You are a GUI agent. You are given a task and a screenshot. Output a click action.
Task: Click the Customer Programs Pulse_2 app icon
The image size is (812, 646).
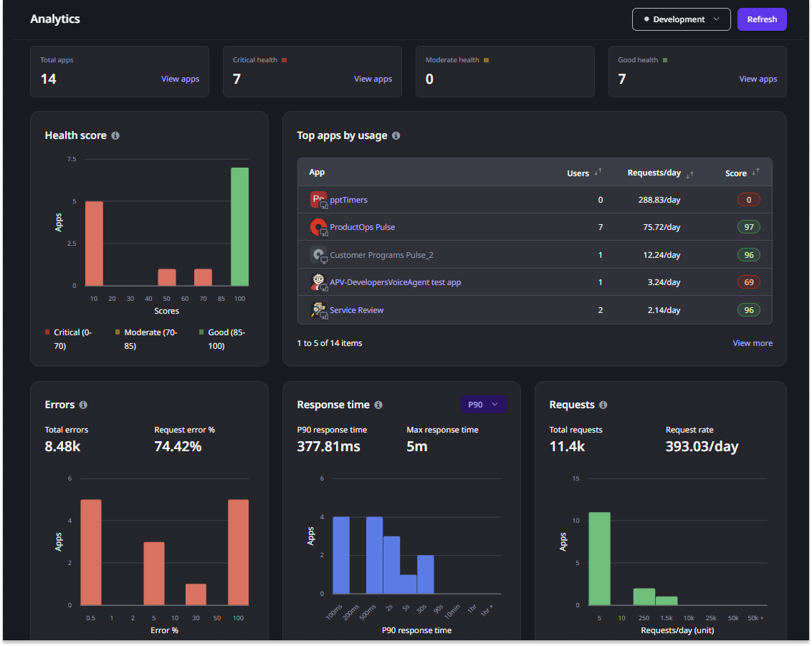click(318, 255)
